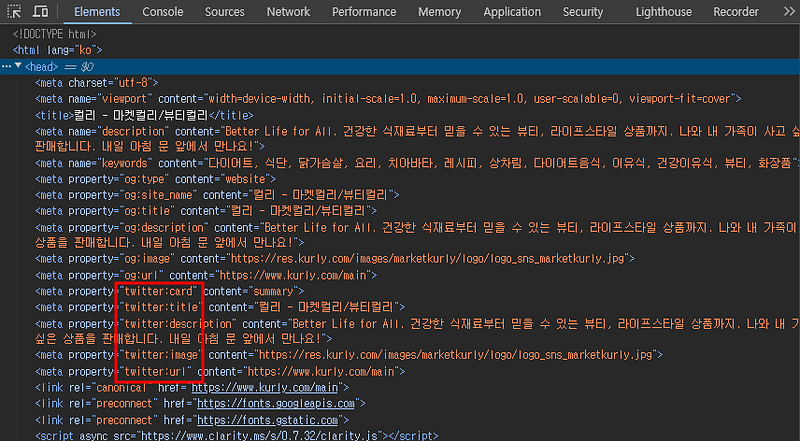Activate the inspect element picker icon
The height and width of the screenshot is (441, 800).
pos(14,11)
